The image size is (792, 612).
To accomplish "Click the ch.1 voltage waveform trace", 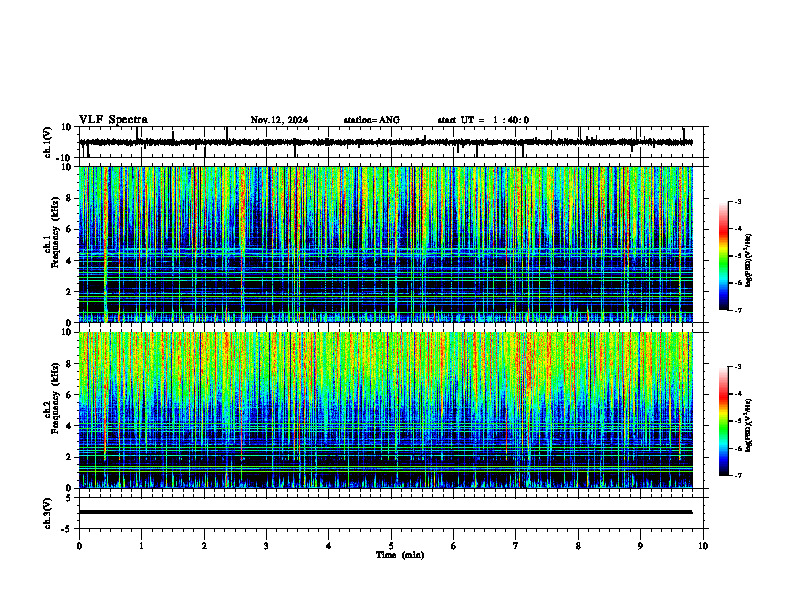I will (x=386, y=142).
